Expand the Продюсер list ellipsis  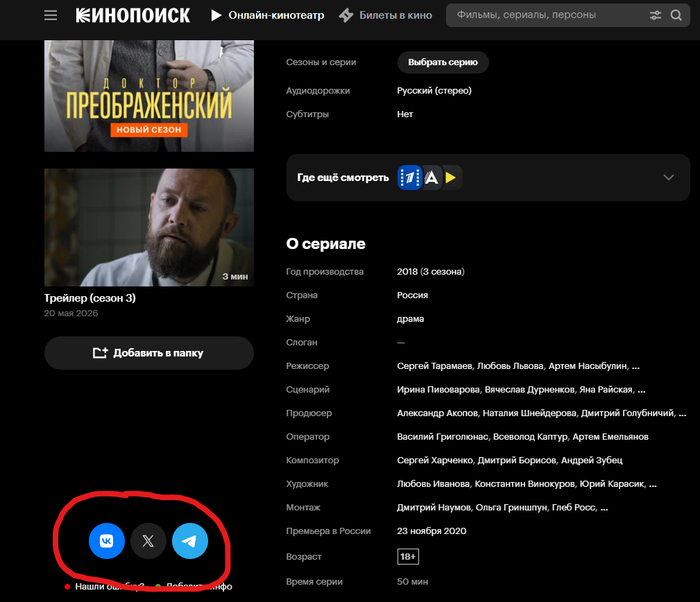tap(682, 414)
